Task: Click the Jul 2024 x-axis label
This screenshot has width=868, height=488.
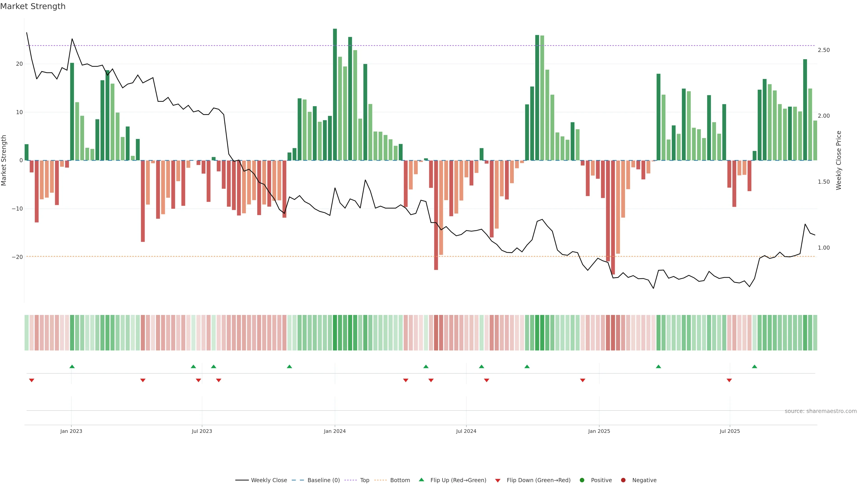Action: pos(466,431)
